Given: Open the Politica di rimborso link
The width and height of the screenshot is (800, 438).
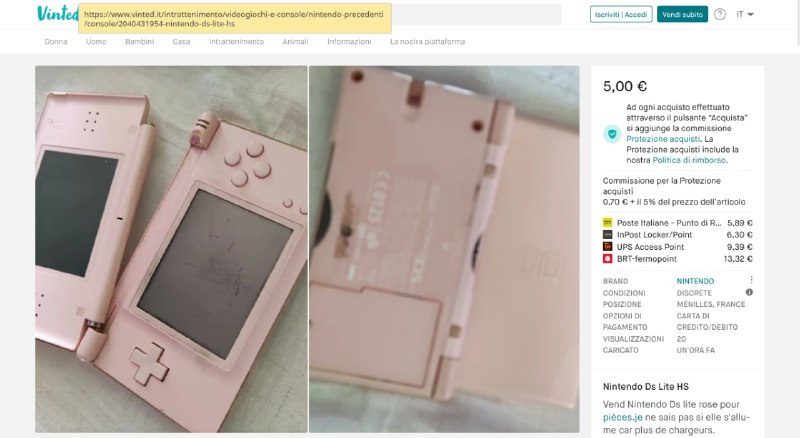Looking at the screenshot, I should point(689,160).
